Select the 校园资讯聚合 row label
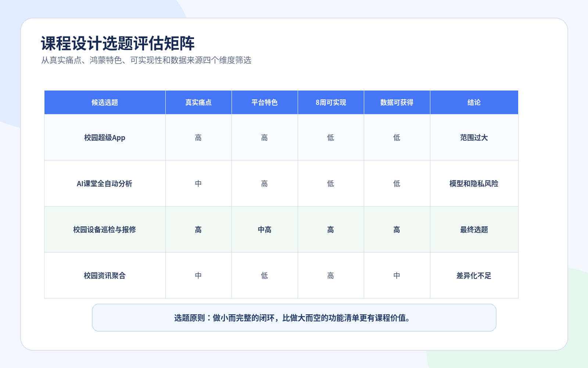 (x=105, y=276)
